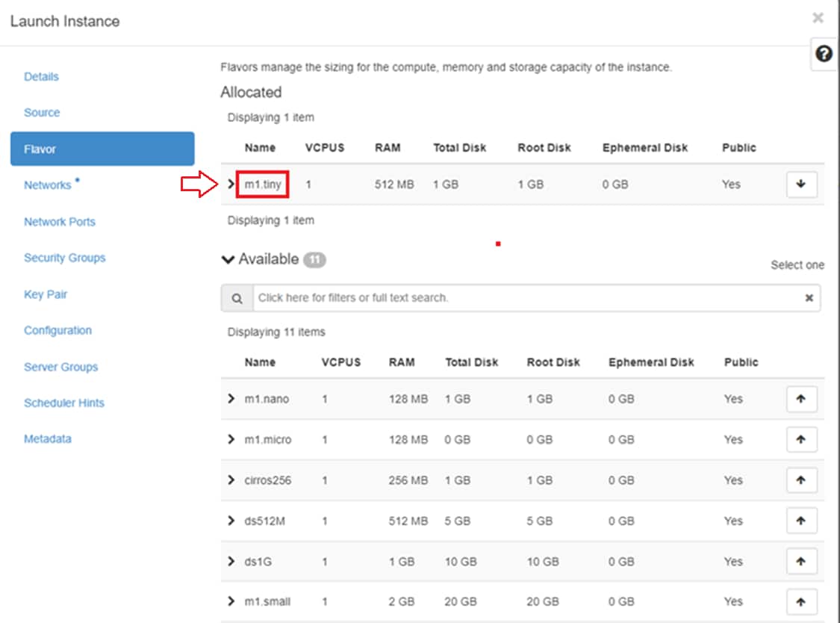Clear the flavor search filter
The height and width of the screenshot is (623, 840).
click(x=809, y=298)
